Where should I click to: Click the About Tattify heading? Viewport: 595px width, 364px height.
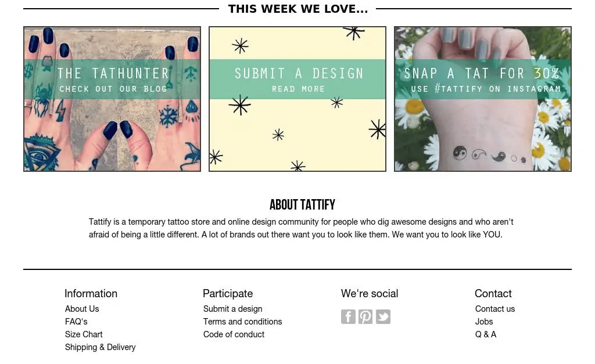(x=302, y=205)
